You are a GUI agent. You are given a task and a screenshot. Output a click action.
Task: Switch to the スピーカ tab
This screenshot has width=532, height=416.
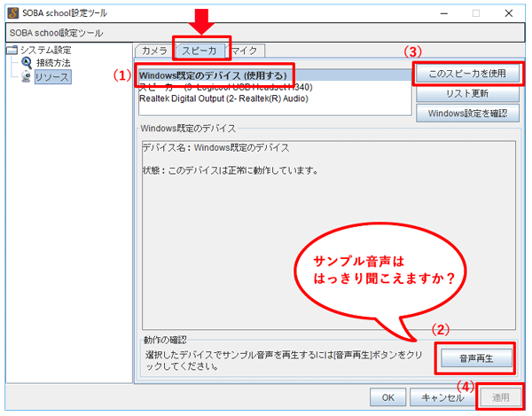[x=199, y=51]
